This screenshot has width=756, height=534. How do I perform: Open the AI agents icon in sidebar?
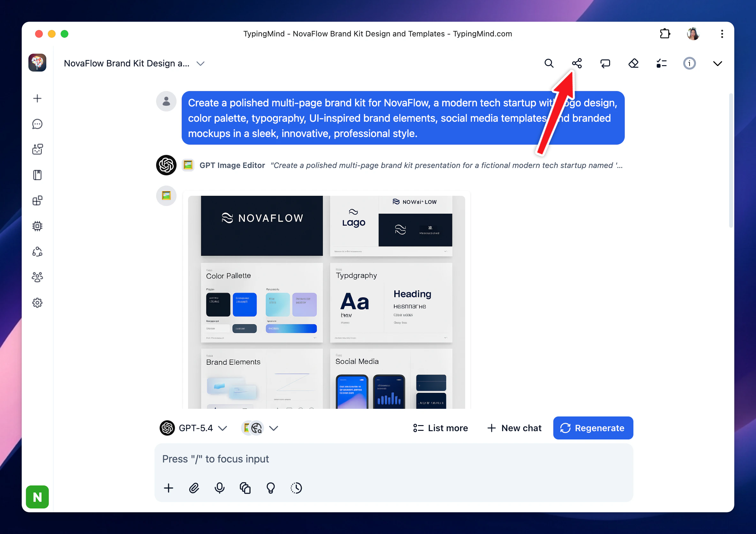pyautogui.click(x=37, y=149)
